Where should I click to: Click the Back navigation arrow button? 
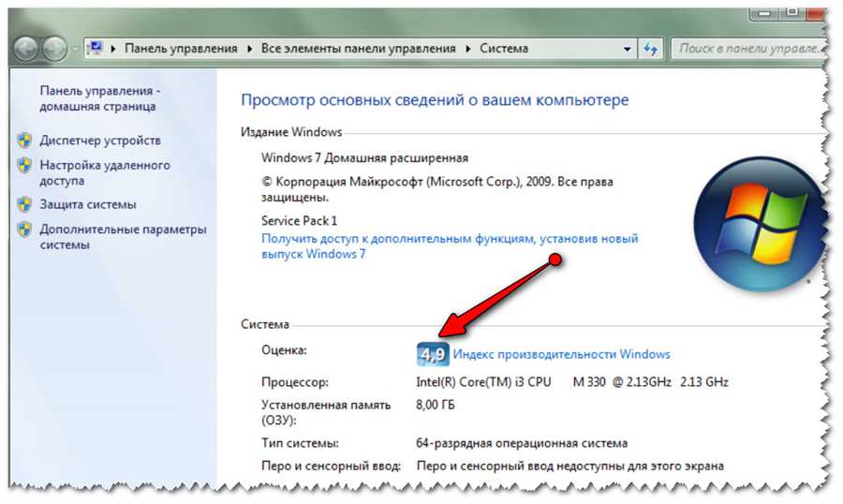point(25,49)
